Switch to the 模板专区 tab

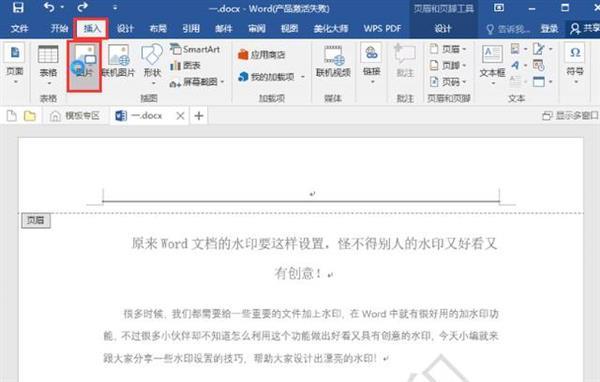pyautogui.click(x=75, y=116)
